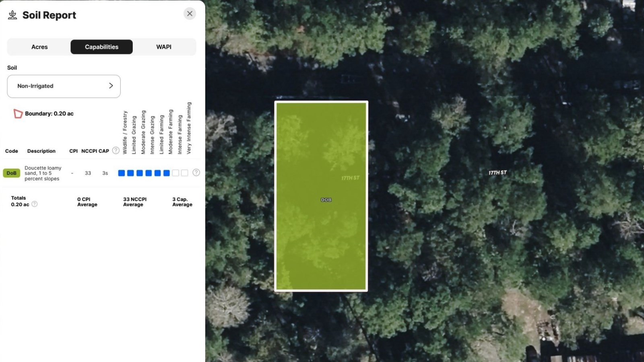Viewport: 644px width, 362px height.
Task: Click the chevron arrow in Non-Irrigated selector
Action: pyautogui.click(x=111, y=86)
